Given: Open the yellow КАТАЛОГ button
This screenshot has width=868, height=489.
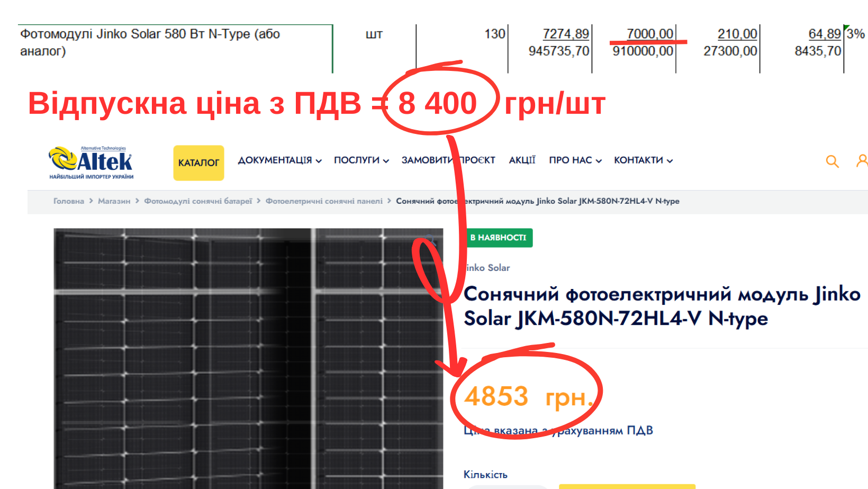Looking at the screenshot, I should (x=198, y=163).
